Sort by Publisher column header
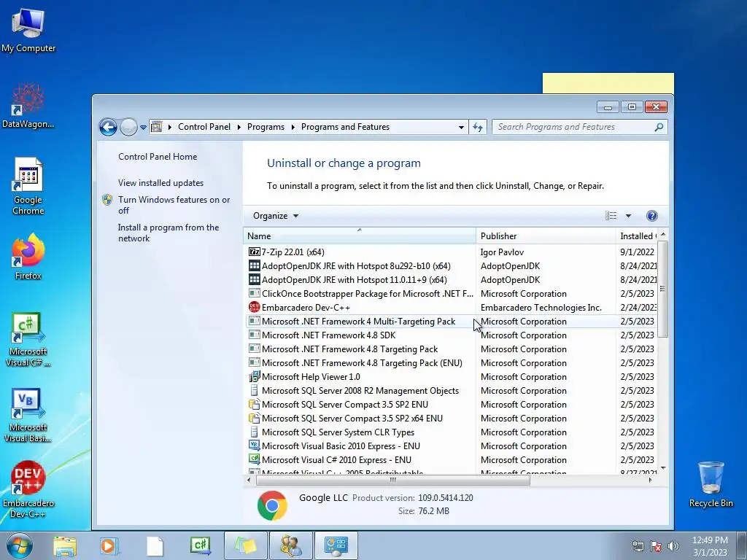 (546, 236)
